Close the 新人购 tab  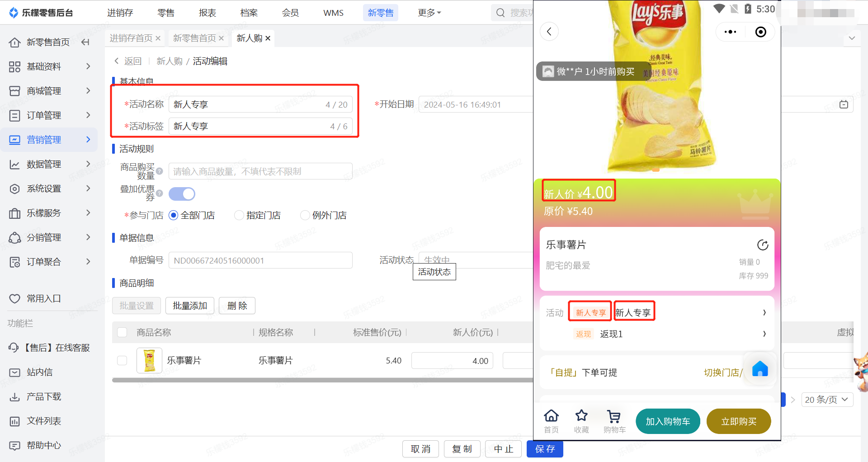[268, 38]
